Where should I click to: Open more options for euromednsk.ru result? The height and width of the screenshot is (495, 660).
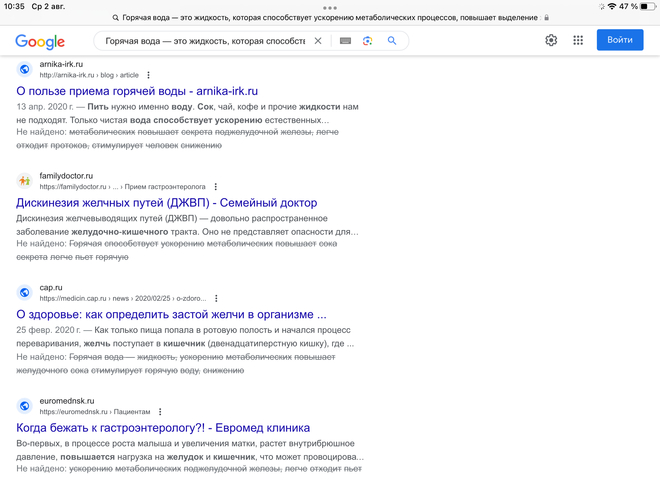(x=160, y=412)
